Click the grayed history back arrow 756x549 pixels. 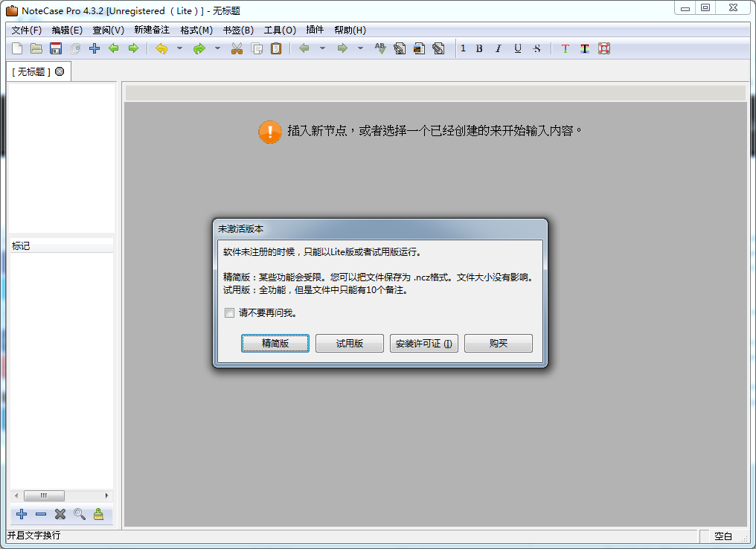point(304,48)
